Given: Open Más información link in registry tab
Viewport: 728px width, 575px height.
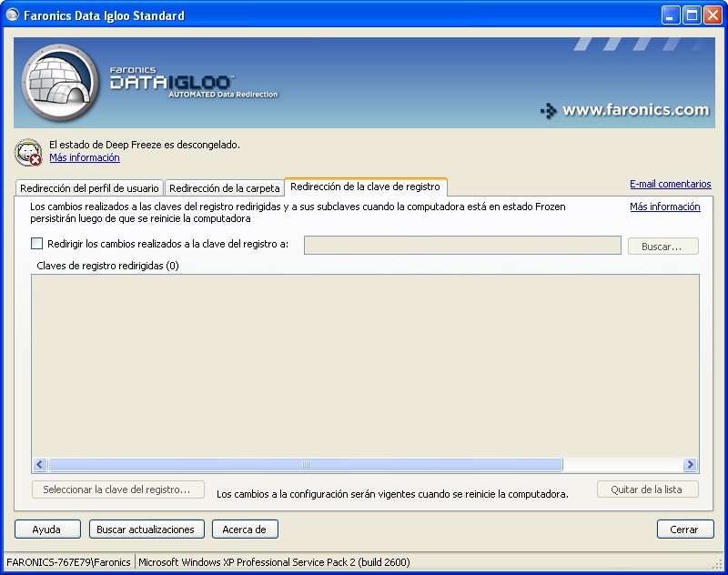Looking at the screenshot, I should tap(665, 207).
